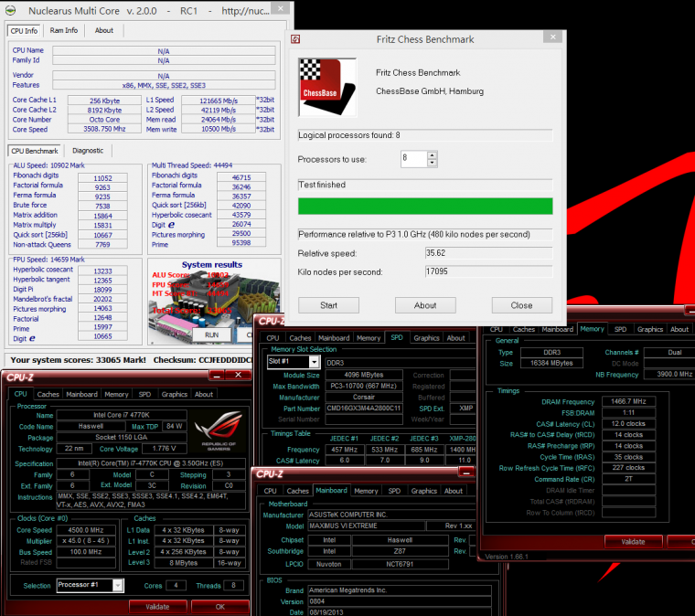The image size is (695, 616).
Task: Click the 'Intel Core i7 4770K' name field
Action: coord(122,415)
